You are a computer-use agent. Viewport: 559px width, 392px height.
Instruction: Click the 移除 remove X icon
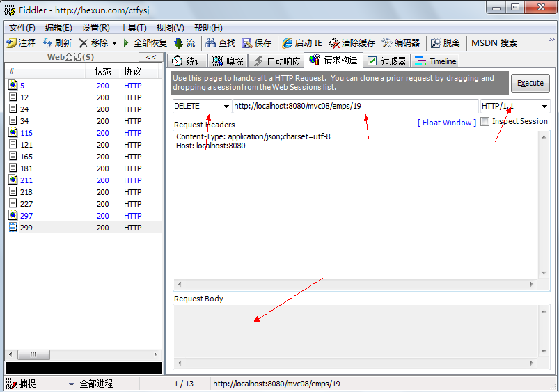83,43
